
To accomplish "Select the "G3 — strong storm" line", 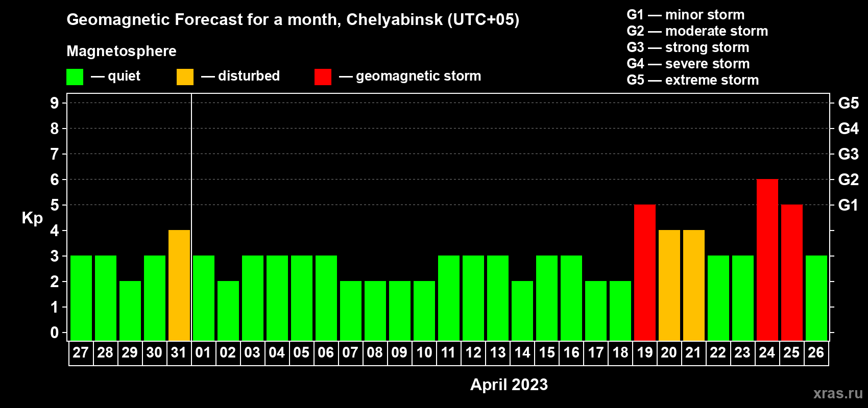I will point(688,47).
